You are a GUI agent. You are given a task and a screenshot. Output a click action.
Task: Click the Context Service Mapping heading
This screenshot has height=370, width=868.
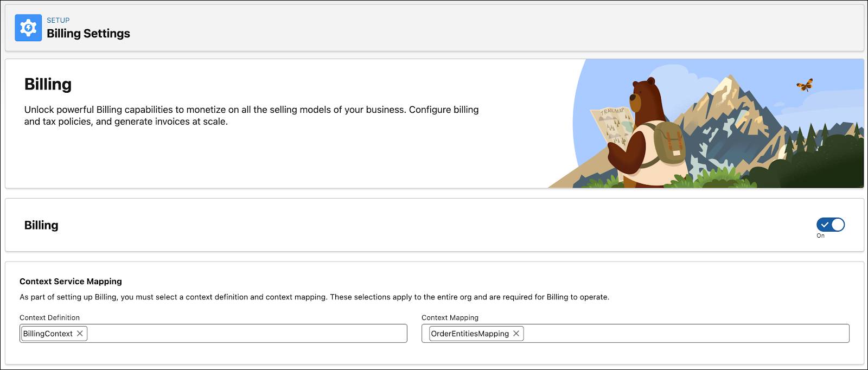pyautogui.click(x=71, y=282)
